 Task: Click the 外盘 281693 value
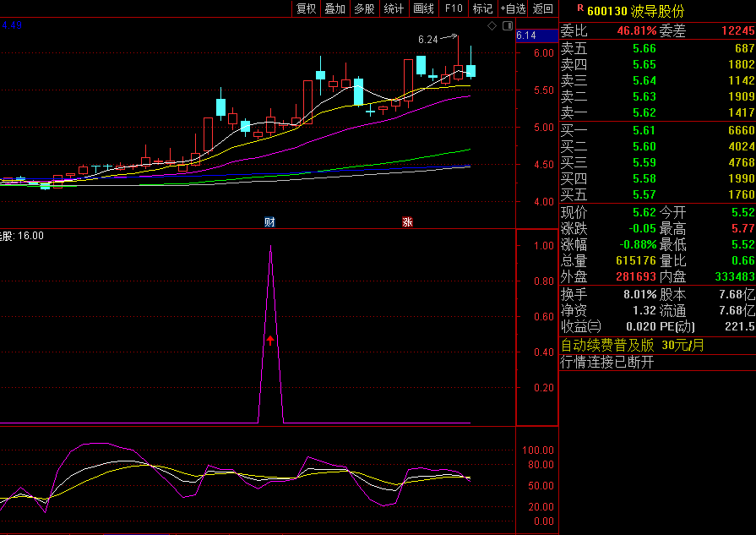636,276
